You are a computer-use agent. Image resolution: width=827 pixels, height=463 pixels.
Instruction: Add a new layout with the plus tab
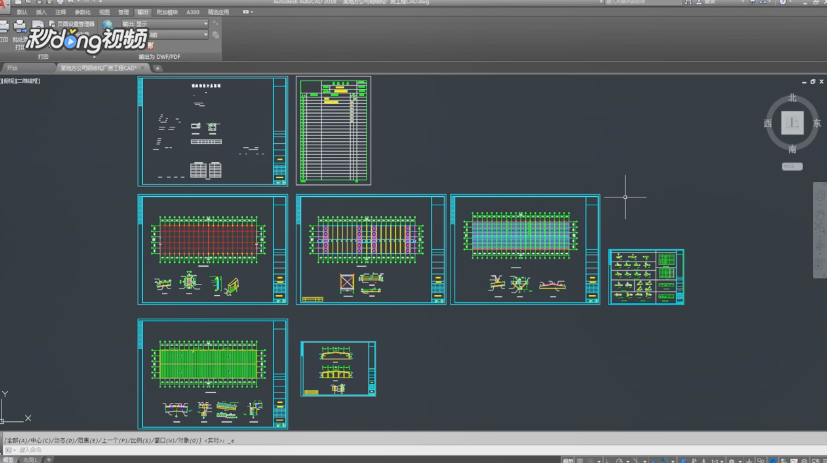pos(49,460)
